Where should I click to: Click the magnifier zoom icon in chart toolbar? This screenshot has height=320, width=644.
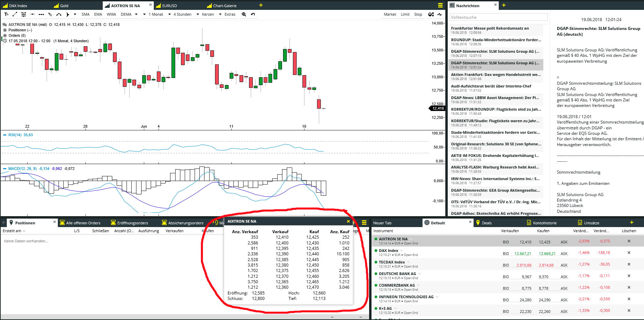pos(244,14)
